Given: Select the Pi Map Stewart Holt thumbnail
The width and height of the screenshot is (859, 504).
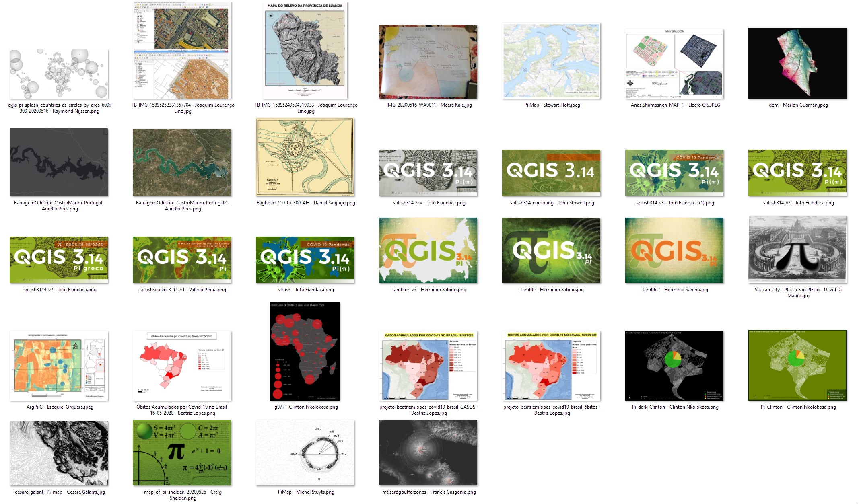Looking at the screenshot, I should pos(551,60).
